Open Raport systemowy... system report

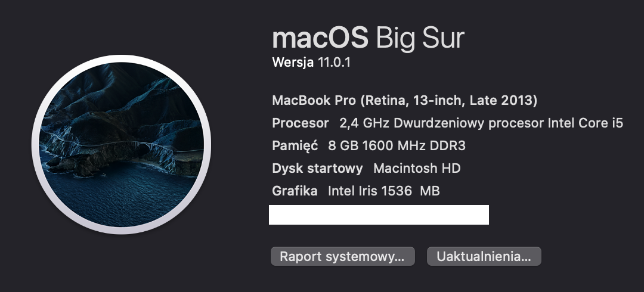click(x=342, y=256)
